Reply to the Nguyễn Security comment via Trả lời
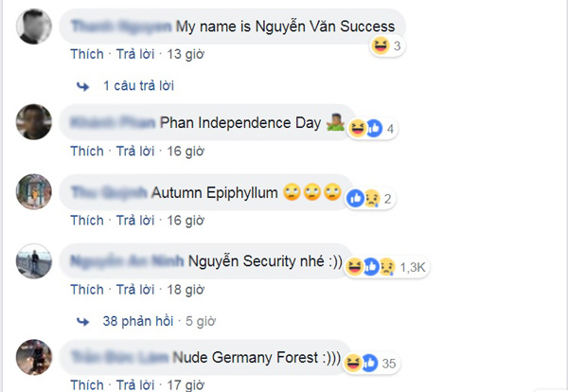 (135, 290)
